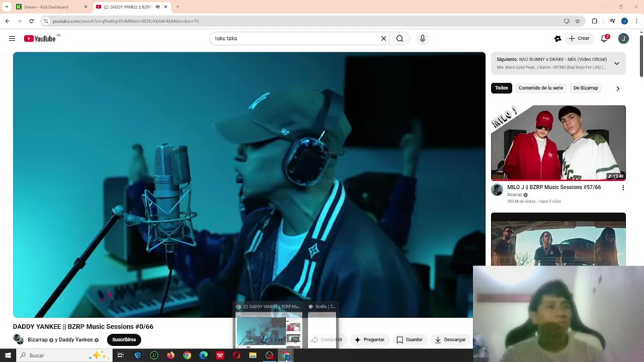Save video with Guardar button

click(x=410, y=340)
